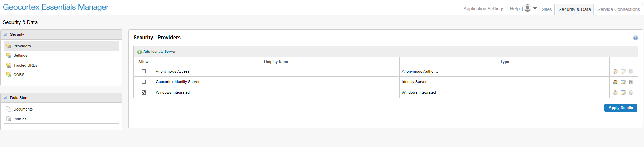Open the user account dropdown arrow
The image size is (644, 147).
tap(535, 8)
